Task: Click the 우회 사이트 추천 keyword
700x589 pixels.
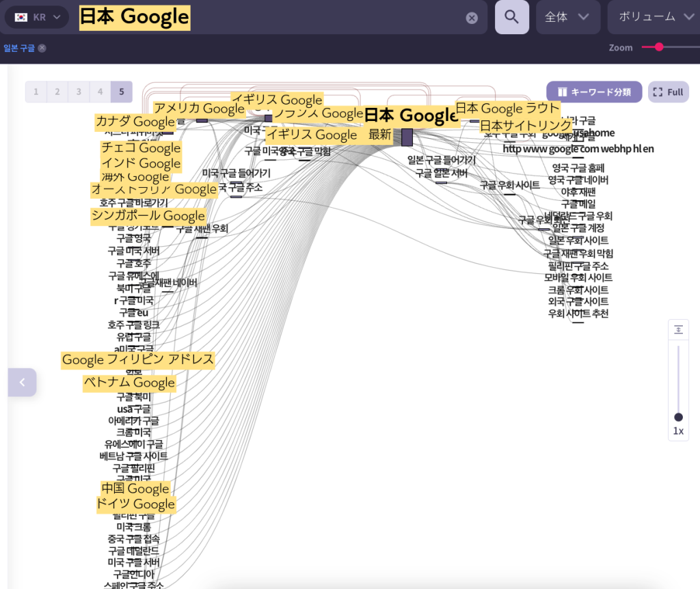Action: coord(578,313)
